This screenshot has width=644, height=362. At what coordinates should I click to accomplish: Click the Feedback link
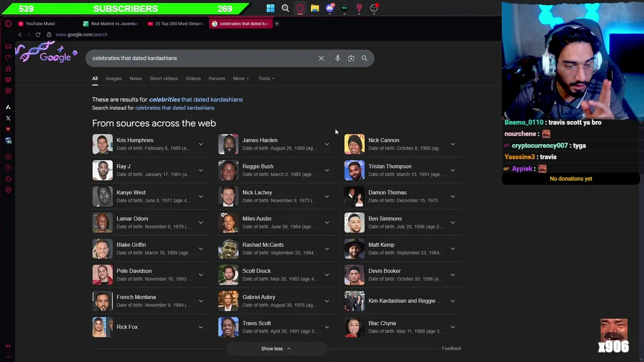[x=451, y=348]
